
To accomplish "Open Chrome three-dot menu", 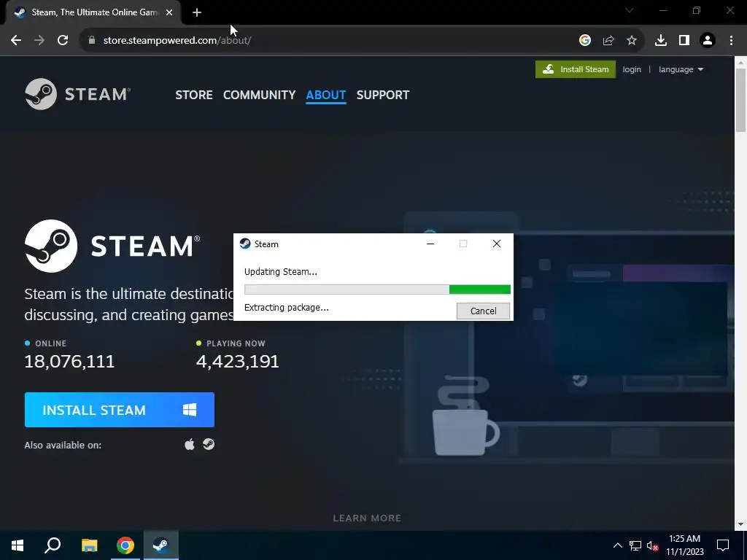I will [731, 41].
